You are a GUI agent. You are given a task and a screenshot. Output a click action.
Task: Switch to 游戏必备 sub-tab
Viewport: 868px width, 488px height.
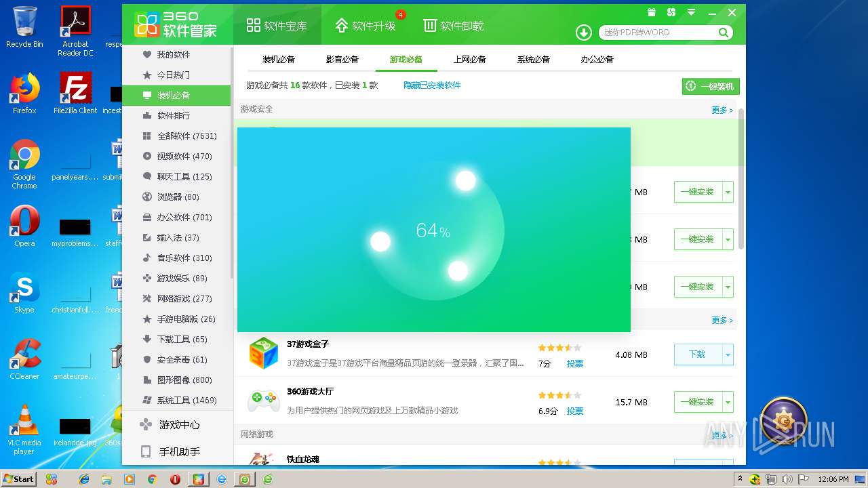406,59
